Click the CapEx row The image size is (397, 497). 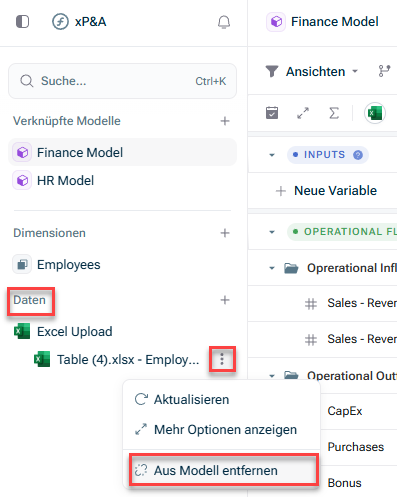(359, 411)
